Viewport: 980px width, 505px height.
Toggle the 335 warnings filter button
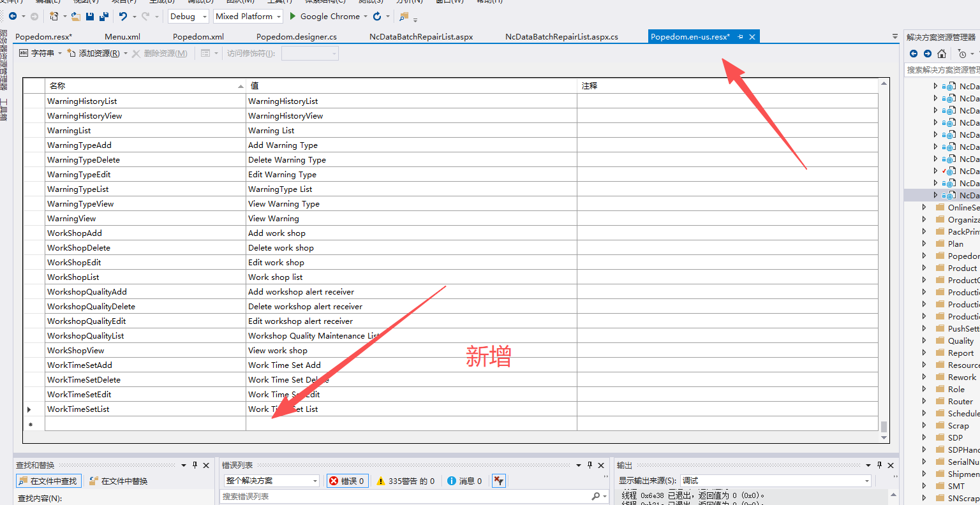pos(406,481)
